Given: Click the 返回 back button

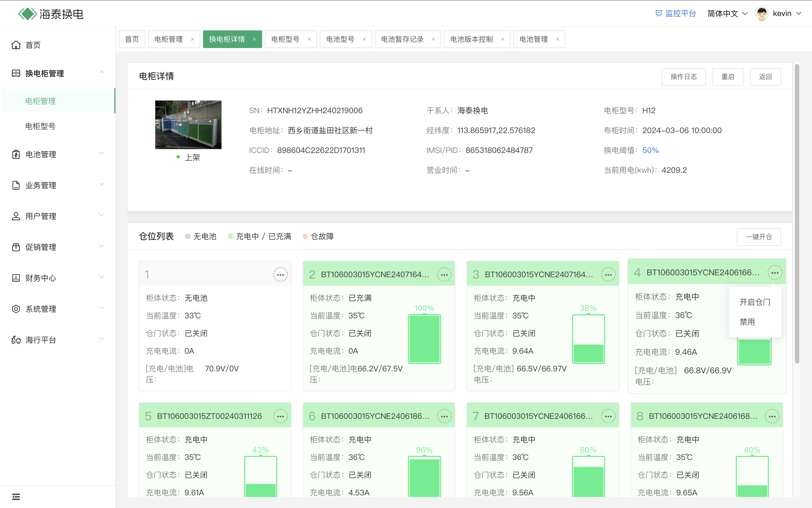Looking at the screenshot, I should click(765, 76).
